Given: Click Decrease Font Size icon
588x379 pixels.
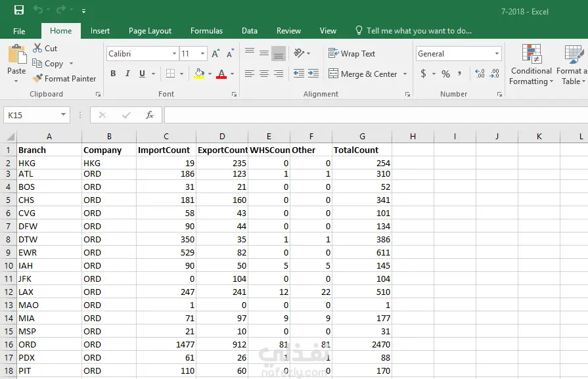Looking at the screenshot, I should (230, 54).
